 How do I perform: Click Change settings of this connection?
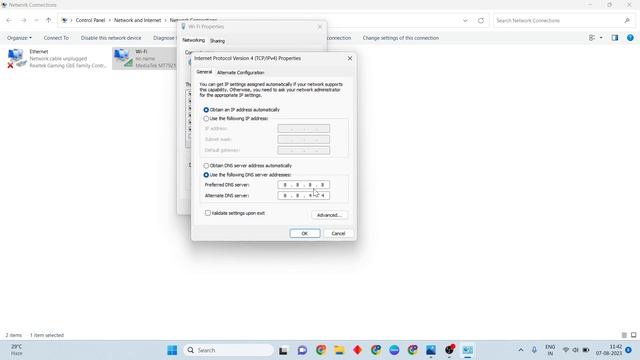click(401, 38)
